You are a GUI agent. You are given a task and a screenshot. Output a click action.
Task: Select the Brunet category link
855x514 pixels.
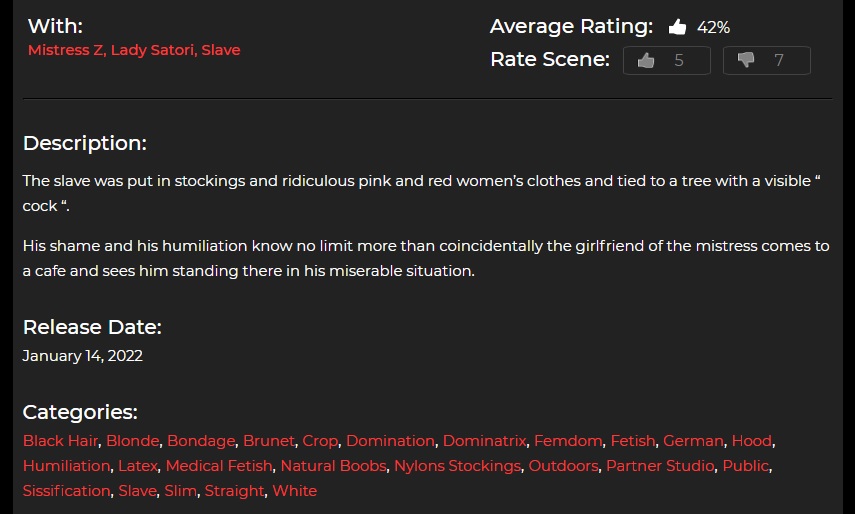pyautogui.click(x=268, y=440)
